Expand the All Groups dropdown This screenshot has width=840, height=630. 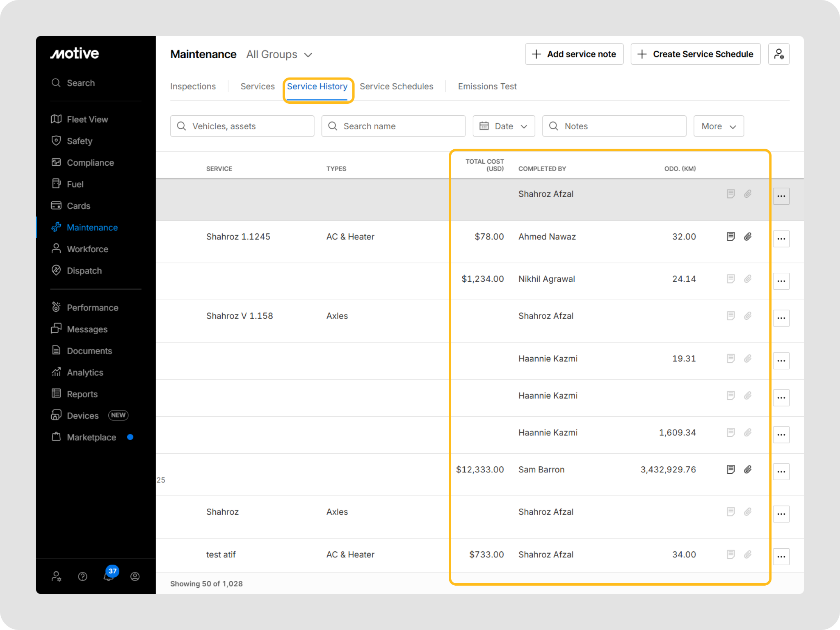tap(279, 55)
